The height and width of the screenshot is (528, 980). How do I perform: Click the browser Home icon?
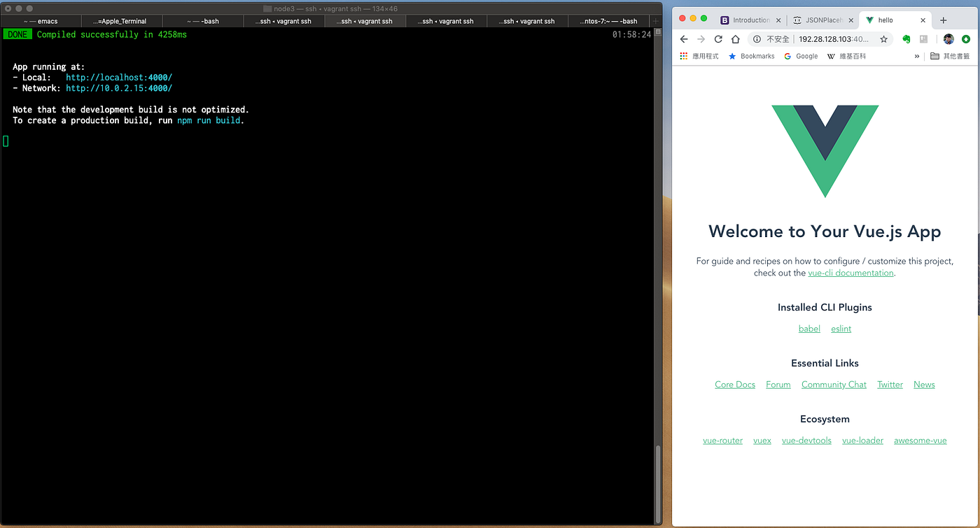click(x=734, y=39)
